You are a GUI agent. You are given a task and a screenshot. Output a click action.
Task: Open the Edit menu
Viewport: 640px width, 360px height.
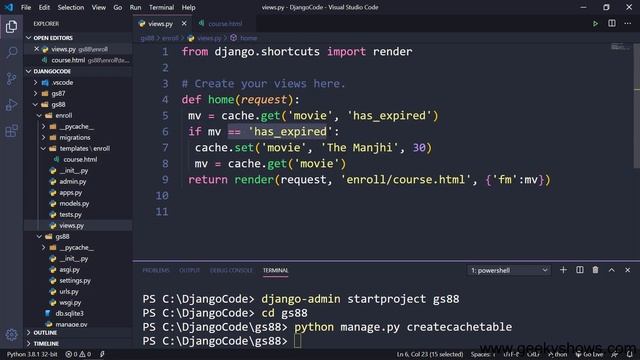coord(44,7)
